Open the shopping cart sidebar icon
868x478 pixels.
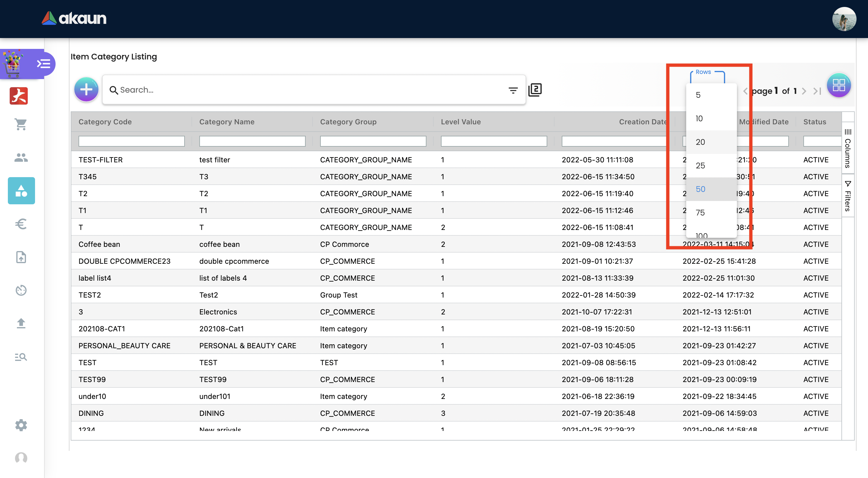click(x=21, y=124)
